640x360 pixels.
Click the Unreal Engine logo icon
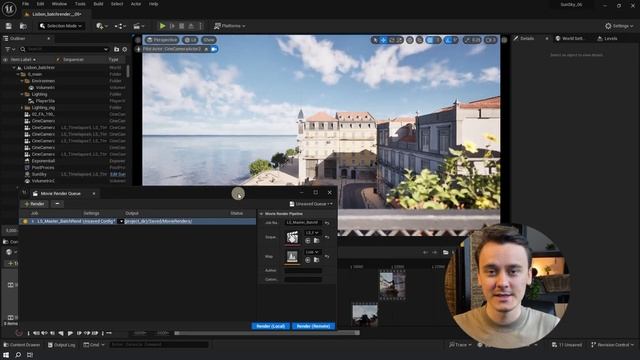(x=9, y=8)
